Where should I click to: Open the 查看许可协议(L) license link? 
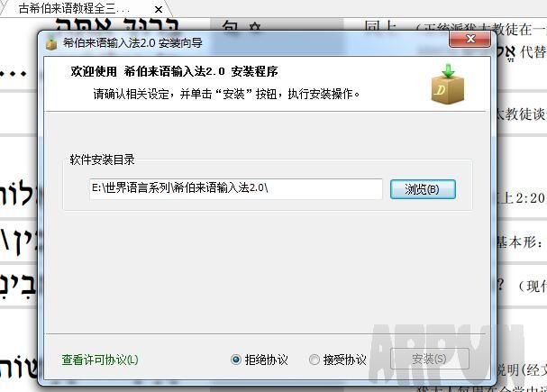tap(100, 360)
